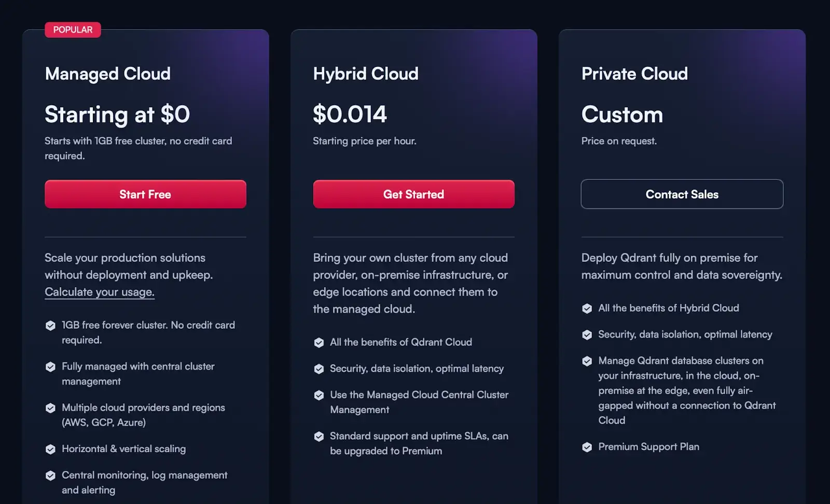Select the Managed Cloud heading
This screenshot has height=504, width=830.
coord(108,74)
